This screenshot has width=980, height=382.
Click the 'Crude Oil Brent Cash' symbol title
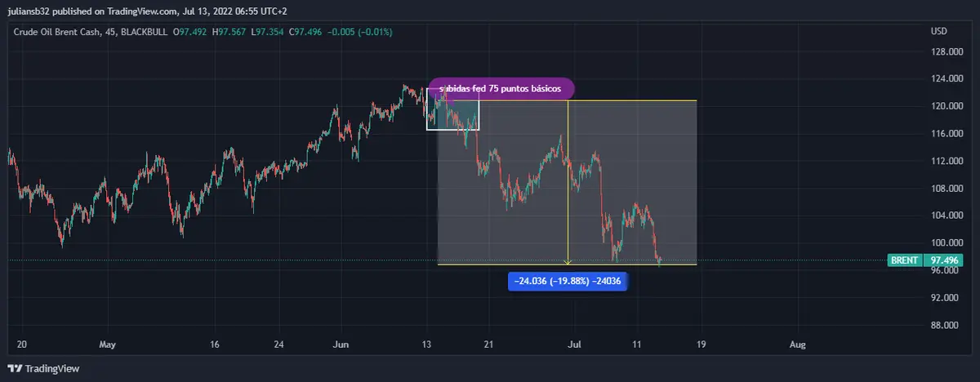(56, 32)
